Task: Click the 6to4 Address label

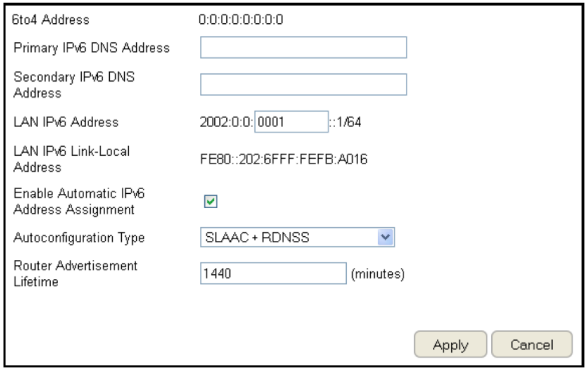Action: click(x=51, y=20)
